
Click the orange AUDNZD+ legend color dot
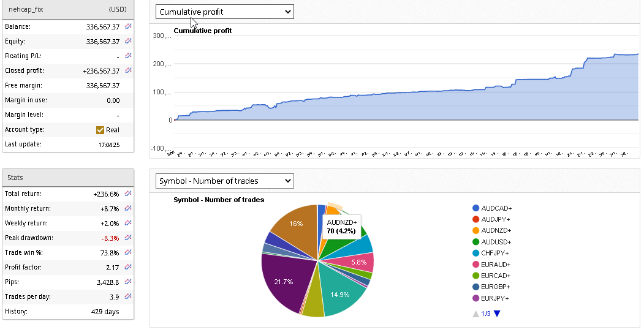475,230
